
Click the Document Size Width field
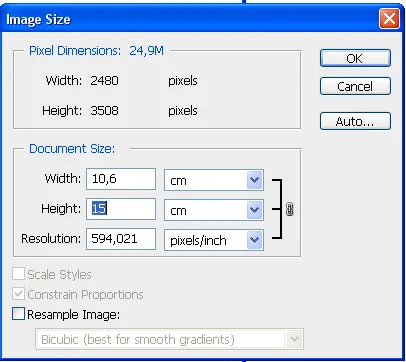pyautogui.click(x=121, y=179)
